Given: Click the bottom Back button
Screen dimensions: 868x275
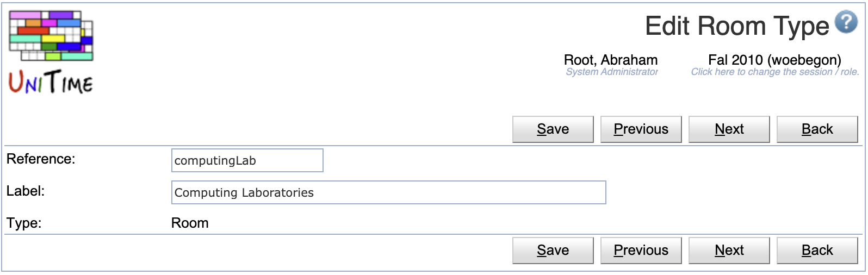Looking at the screenshot, I should (x=817, y=251).
